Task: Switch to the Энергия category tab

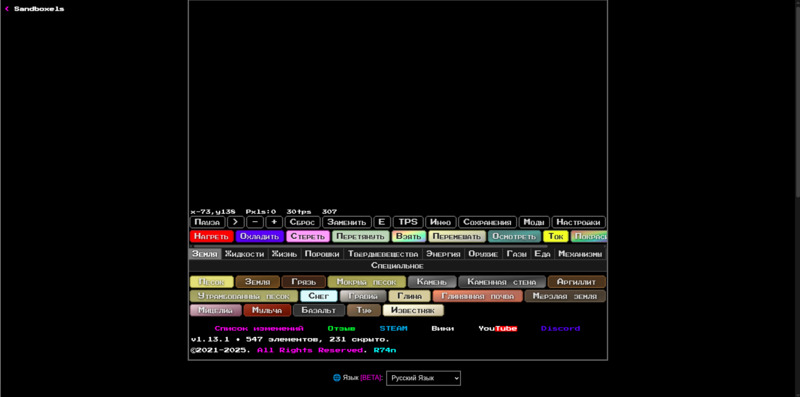Action: (x=443, y=254)
